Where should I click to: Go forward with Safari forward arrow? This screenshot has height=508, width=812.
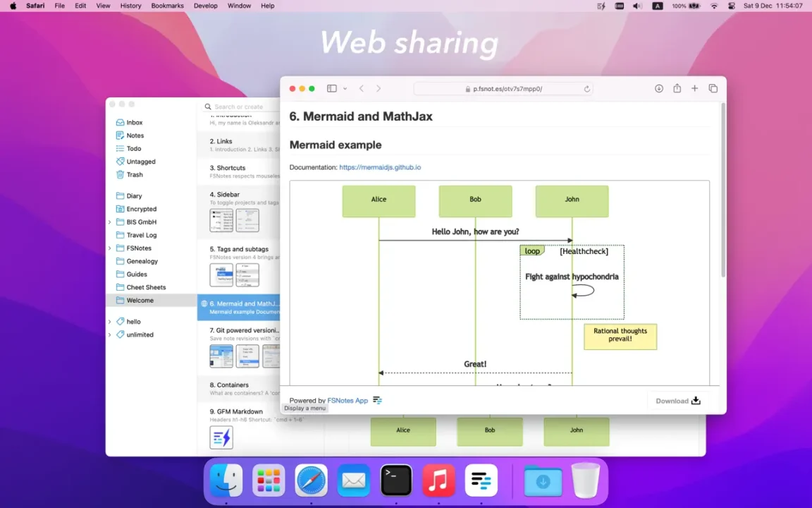tap(379, 89)
